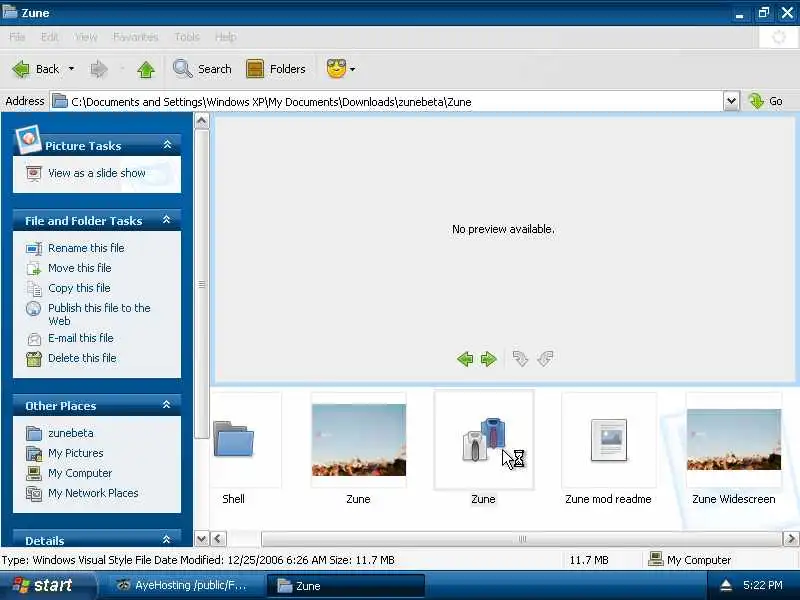Go up one folder level
Image resolution: width=800 pixels, height=600 pixels.
(x=146, y=69)
